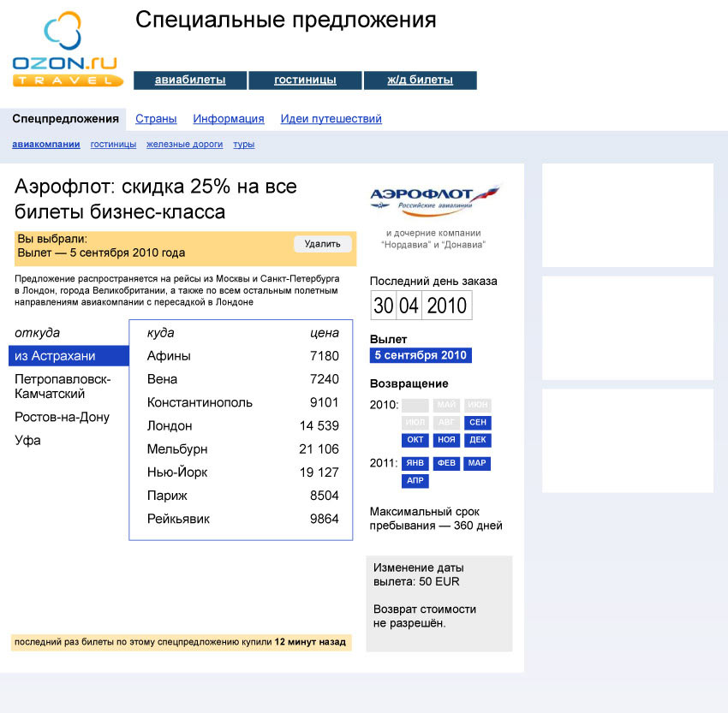Open the авиабилеты section button
The height and width of the screenshot is (713, 728).
190,80
